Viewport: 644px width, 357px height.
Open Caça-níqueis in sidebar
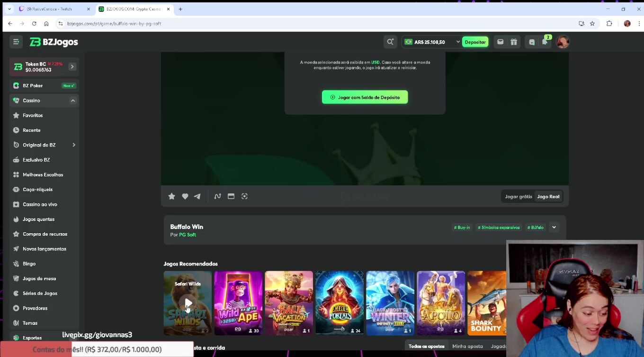coord(44,190)
